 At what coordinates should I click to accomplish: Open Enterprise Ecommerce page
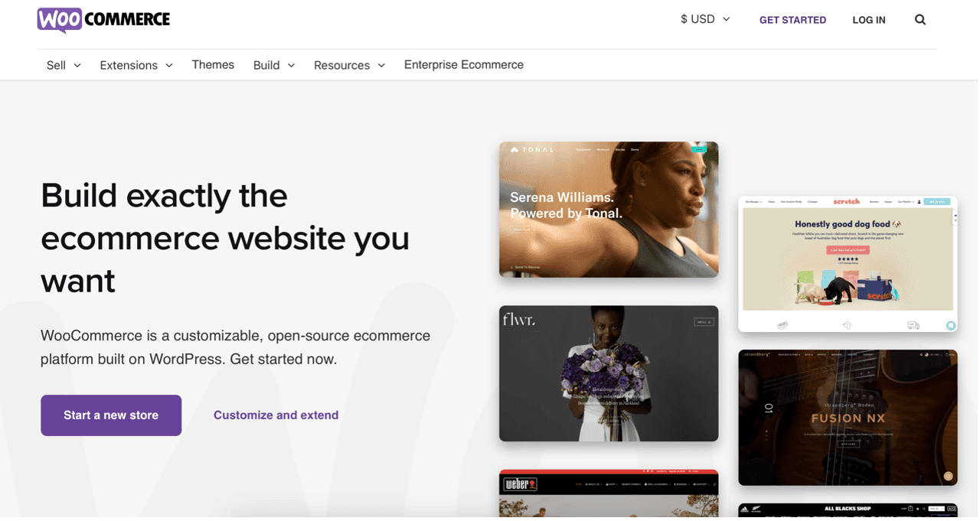pyautogui.click(x=464, y=65)
